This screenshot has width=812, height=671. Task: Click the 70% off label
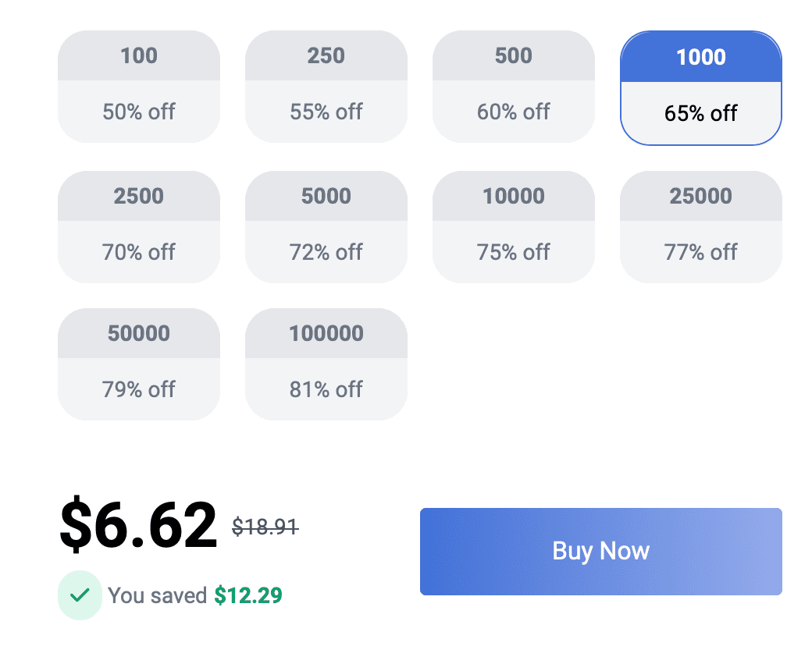[x=138, y=252]
